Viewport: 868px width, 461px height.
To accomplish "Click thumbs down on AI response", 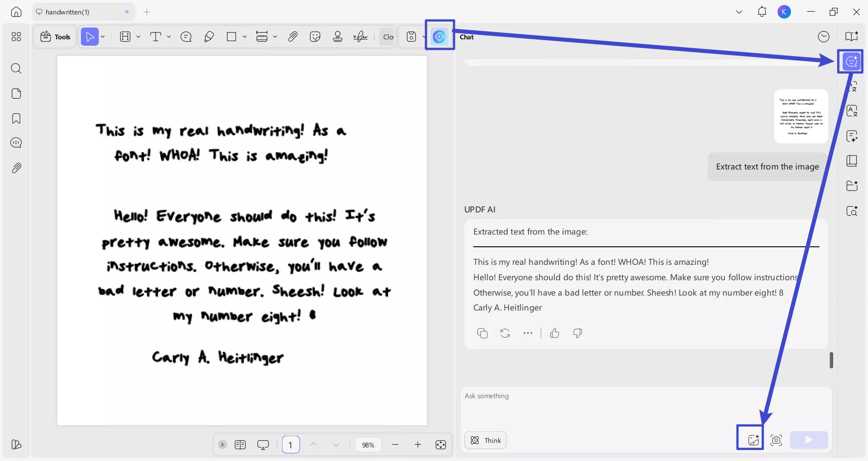I will click(x=577, y=333).
